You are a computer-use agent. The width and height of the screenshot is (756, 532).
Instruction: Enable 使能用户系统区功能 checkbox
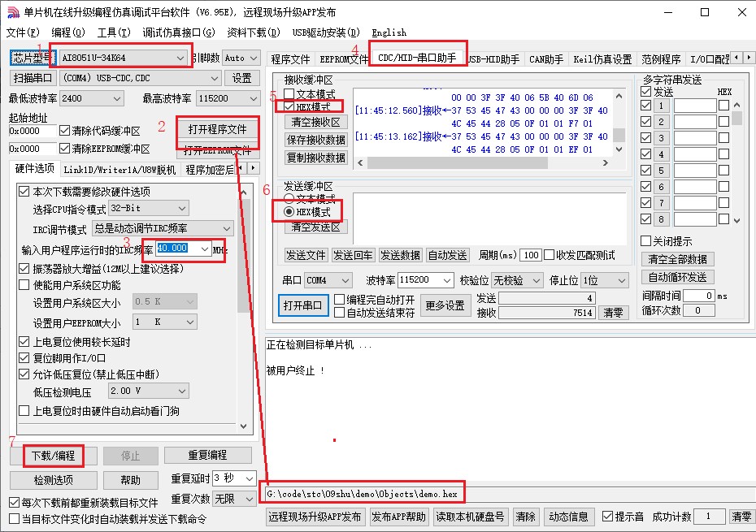coord(24,285)
